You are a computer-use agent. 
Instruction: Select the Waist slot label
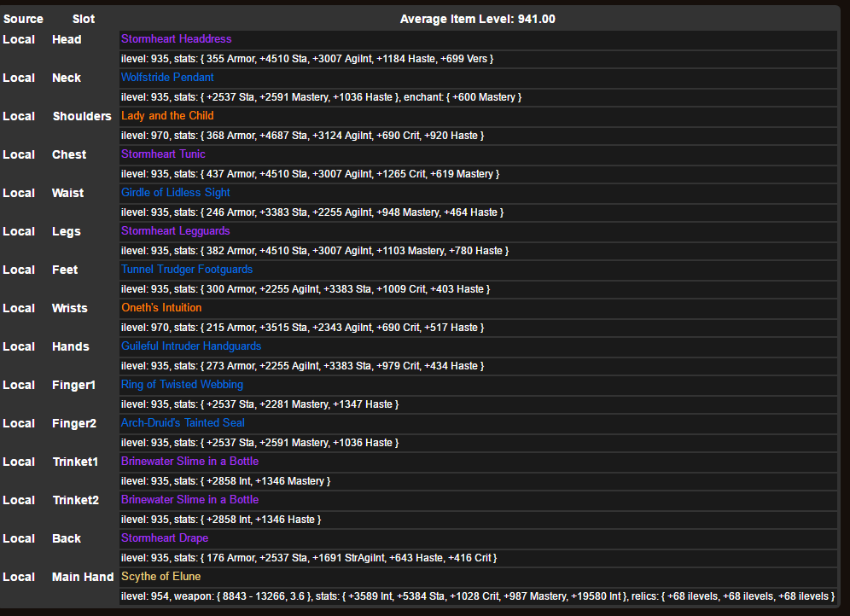click(67, 194)
